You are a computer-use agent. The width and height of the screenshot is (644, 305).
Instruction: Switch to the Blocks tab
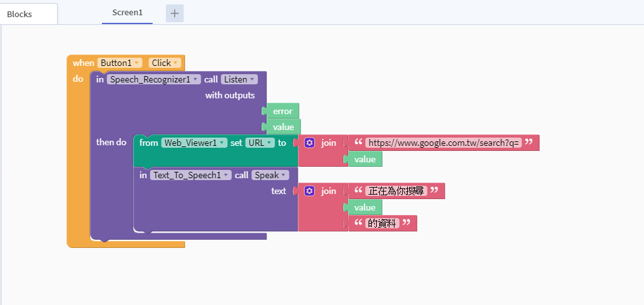(28, 14)
